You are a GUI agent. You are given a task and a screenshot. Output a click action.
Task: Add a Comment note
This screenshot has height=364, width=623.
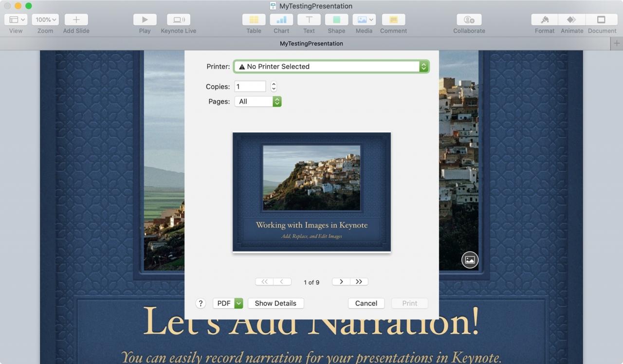pyautogui.click(x=393, y=19)
